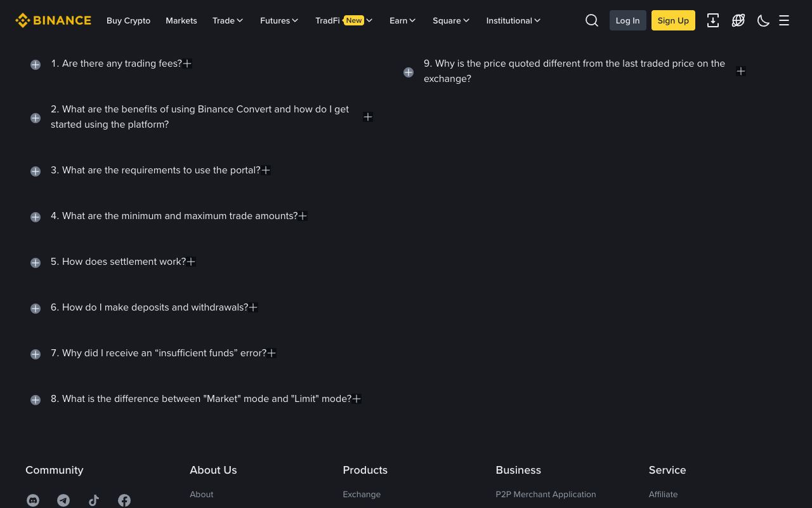This screenshot has height=508, width=812.
Task: Click small plus after trading fees question
Action: click(187, 63)
